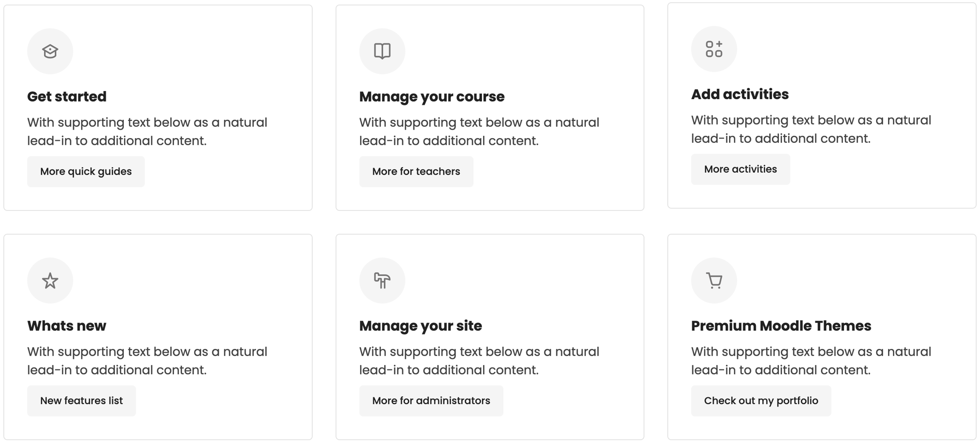Click the star icon
Screen dimensions: 980x447
coord(50,280)
